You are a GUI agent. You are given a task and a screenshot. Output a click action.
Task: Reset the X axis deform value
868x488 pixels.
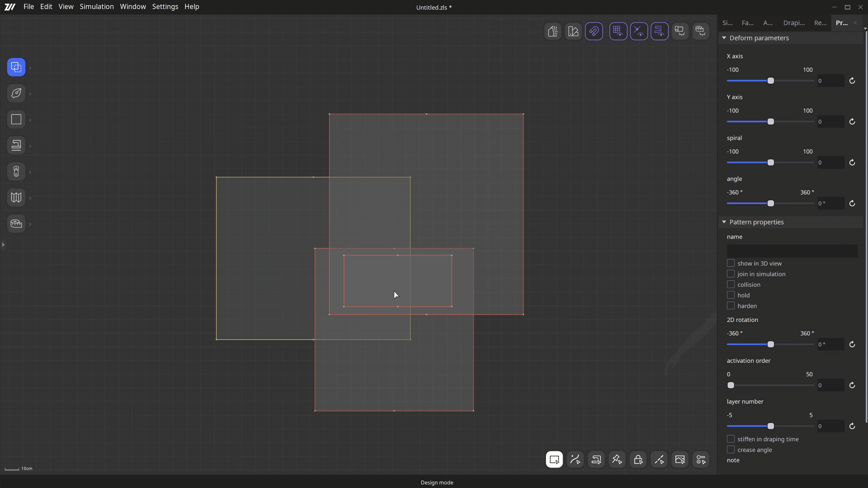click(x=852, y=81)
